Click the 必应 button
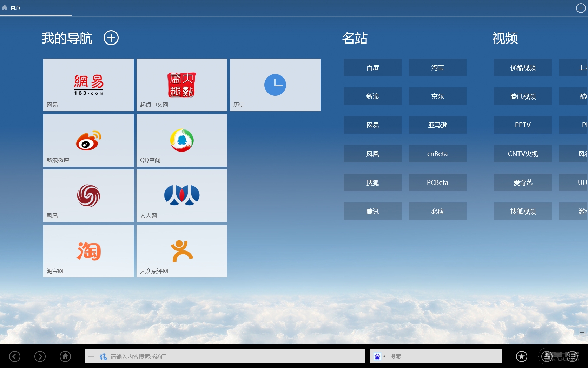Image resolution: width=588 pixels, height=368 pixels. tap(437, 211)
